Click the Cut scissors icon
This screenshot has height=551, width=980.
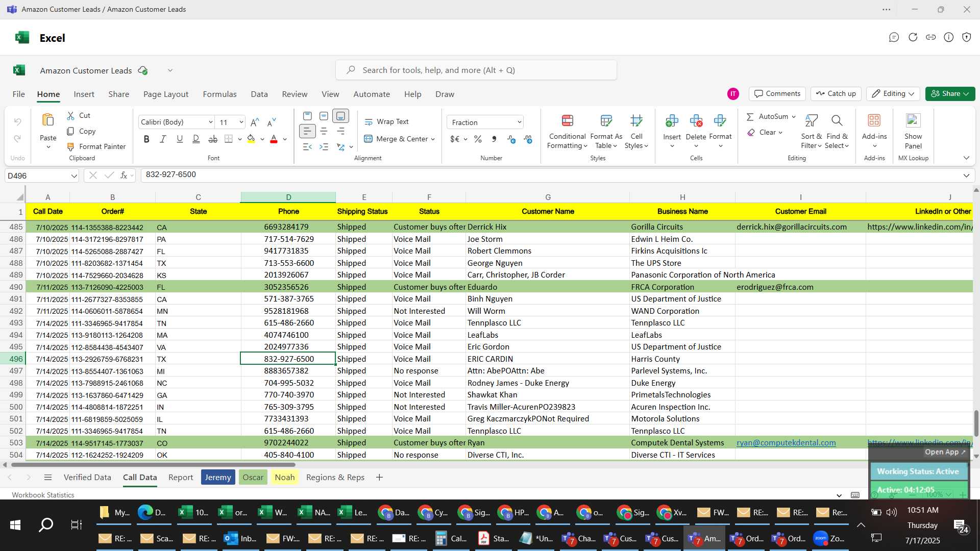tap(71, 116)
